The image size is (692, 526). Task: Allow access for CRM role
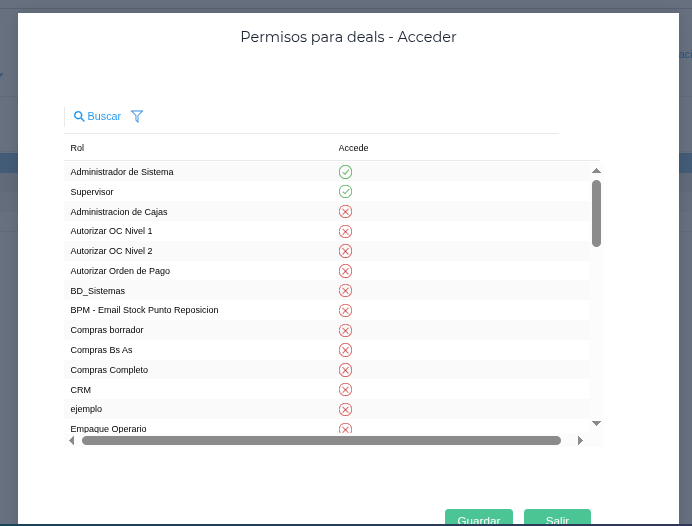345,389
